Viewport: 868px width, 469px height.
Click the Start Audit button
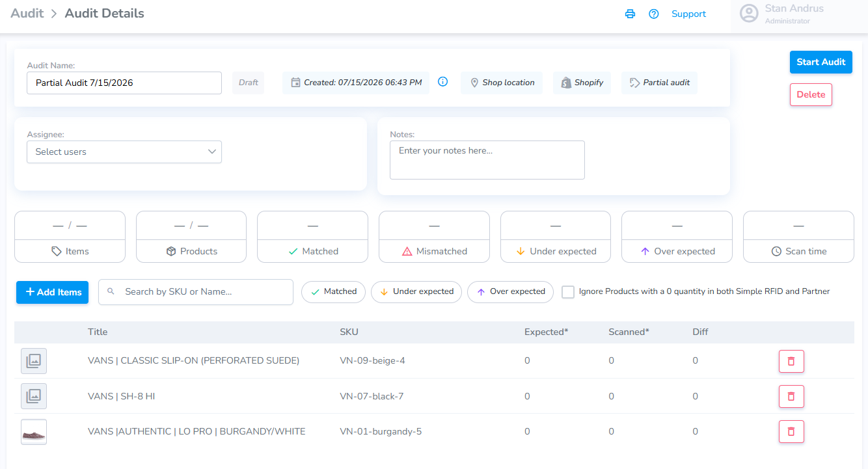[x=821, y=62]
